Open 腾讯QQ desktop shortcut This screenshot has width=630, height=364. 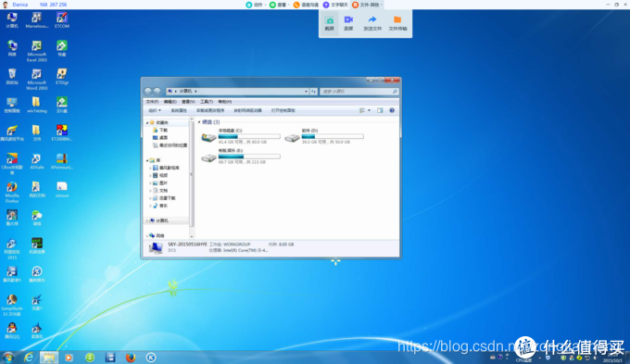pyautogui.click(x=12, y=331)
